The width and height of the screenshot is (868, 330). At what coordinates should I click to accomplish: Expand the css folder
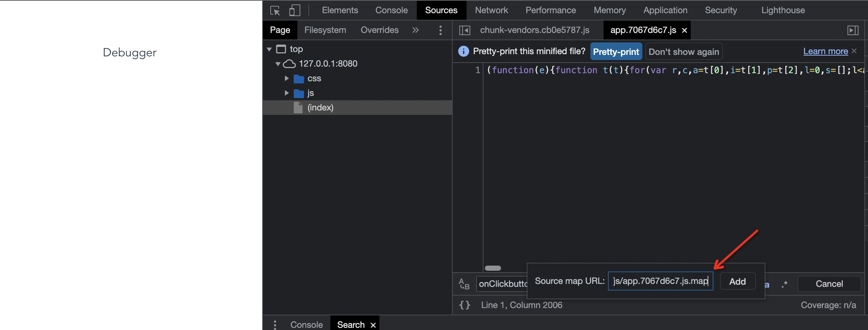coord(287,78)
